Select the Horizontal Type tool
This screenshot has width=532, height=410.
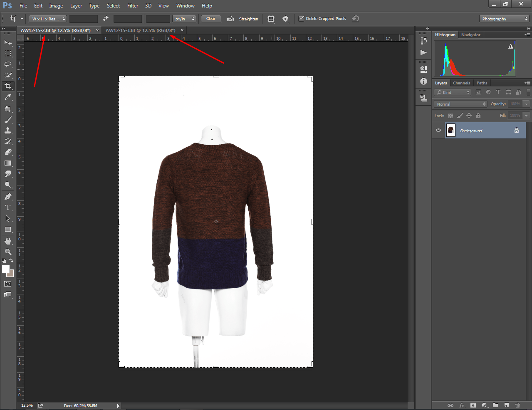point(8,207)
